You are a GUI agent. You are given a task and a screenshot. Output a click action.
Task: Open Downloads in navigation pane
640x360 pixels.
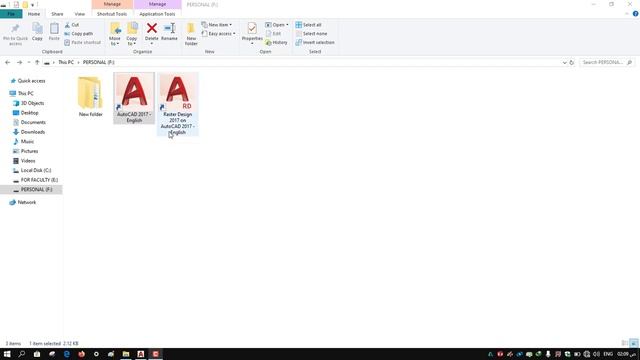(33, 132)
